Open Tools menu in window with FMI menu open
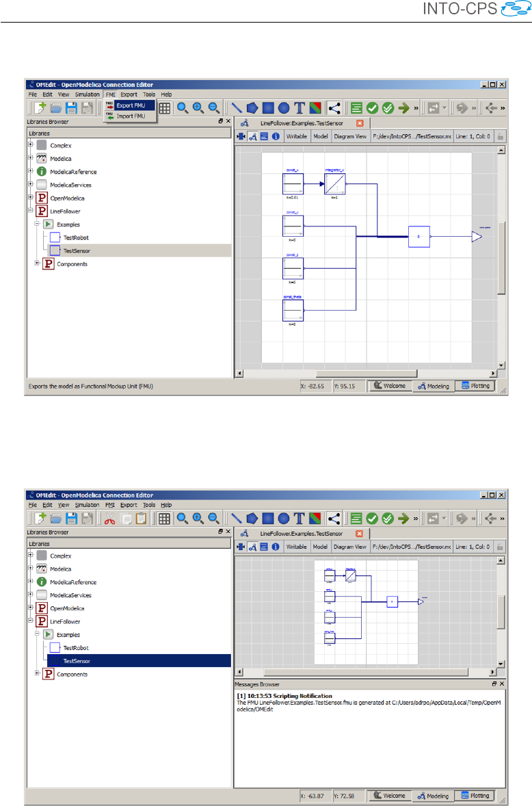The height and width of the screenshot is (806, 532). click(149, 94)
